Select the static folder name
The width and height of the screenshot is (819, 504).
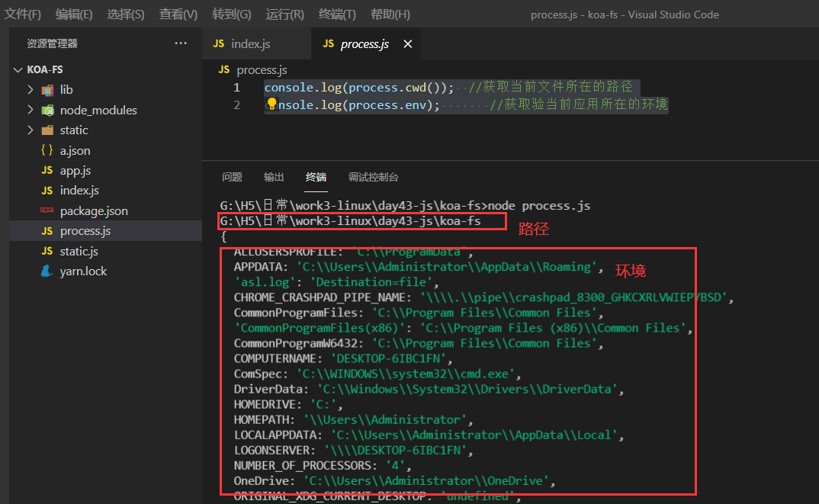pos(74,130)
